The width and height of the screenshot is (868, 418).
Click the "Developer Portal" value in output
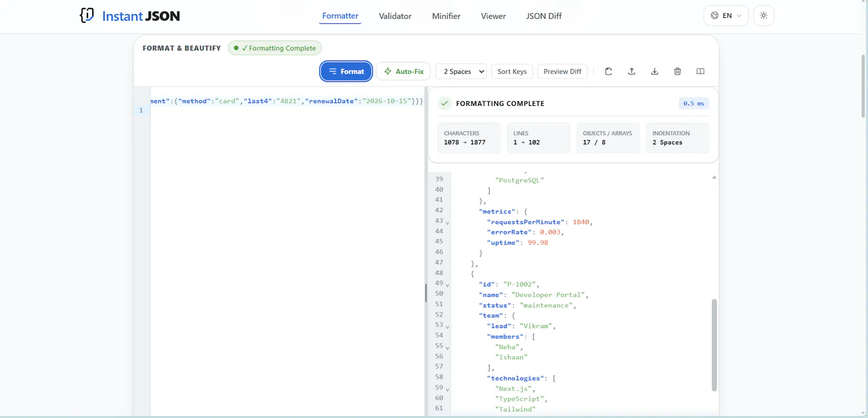[x=548, y=295]
